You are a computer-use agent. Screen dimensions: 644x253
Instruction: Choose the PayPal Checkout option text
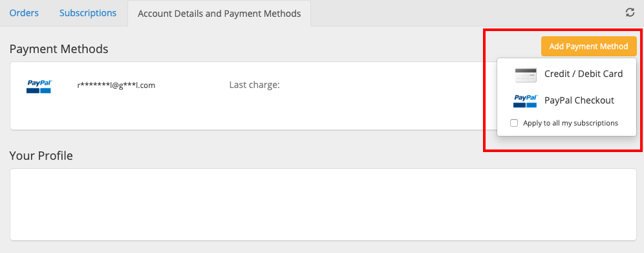[579, 100]
